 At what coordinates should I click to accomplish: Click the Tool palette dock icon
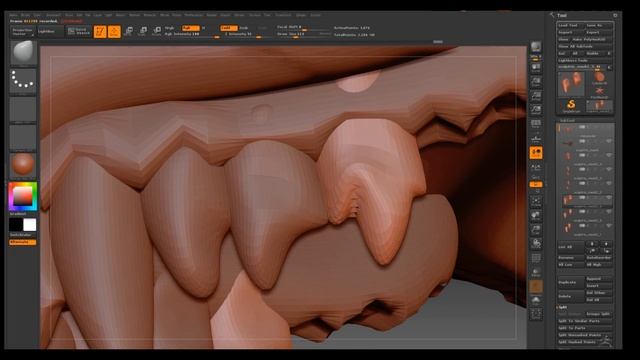[615, 15]
